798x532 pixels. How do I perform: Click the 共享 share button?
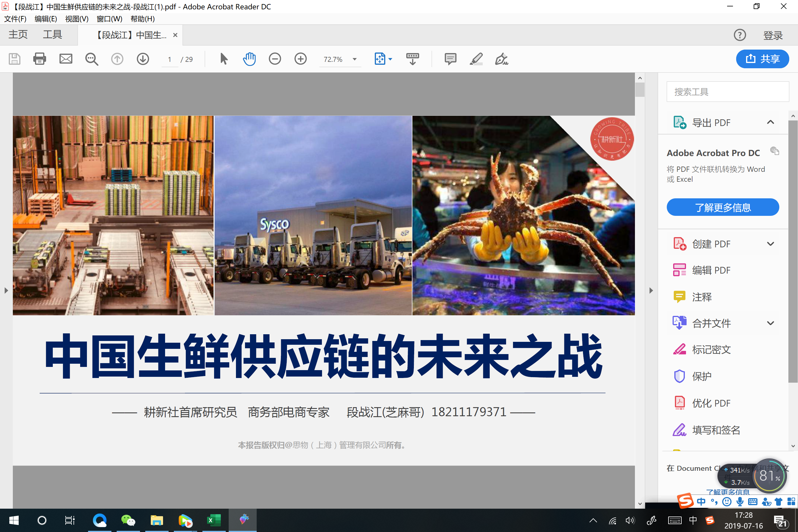tap(762, 59)
